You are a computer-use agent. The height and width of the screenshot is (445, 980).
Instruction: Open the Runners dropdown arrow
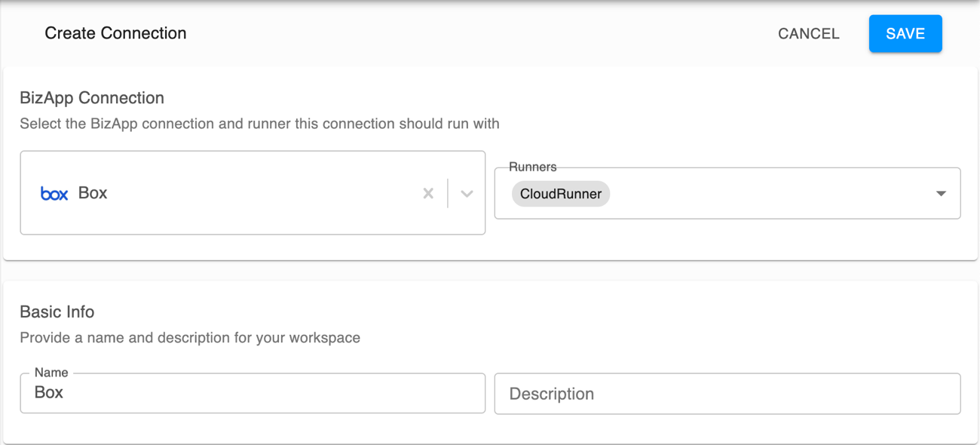coord(941,194)
